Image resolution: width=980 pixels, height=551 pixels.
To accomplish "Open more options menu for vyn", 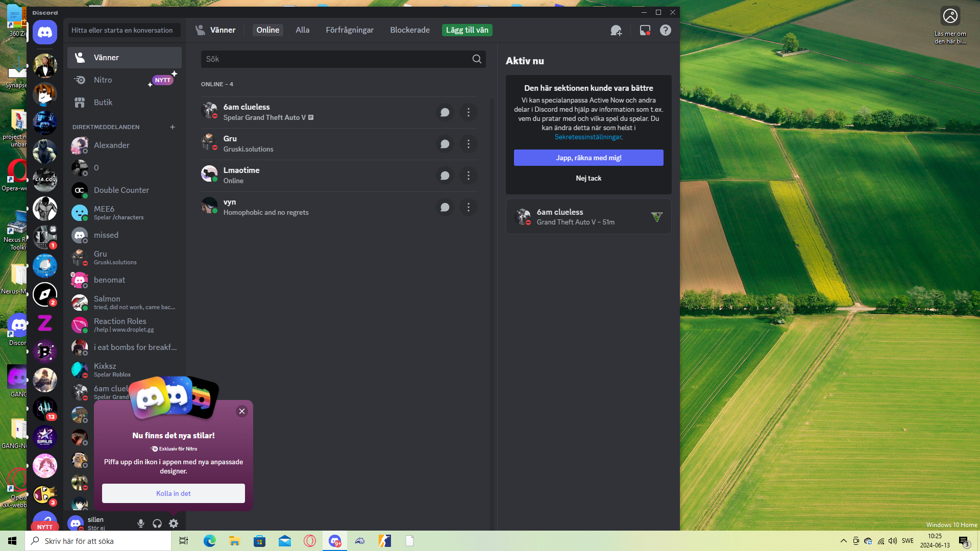I will point(468,207).
